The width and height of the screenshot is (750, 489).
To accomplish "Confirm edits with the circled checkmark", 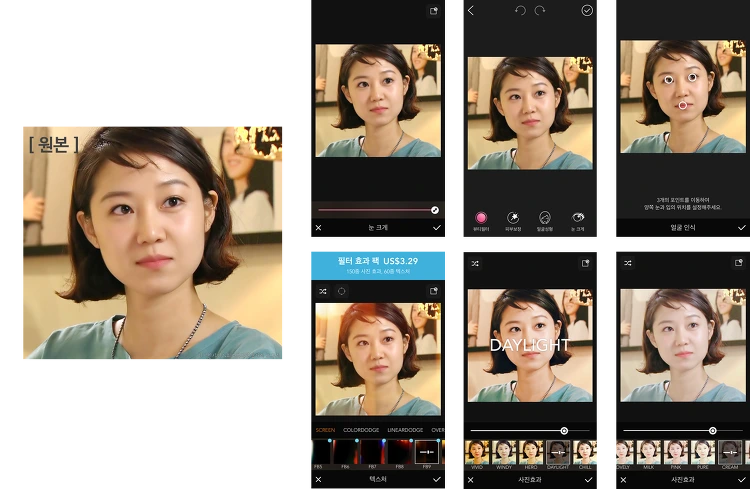I will [587, 11].
